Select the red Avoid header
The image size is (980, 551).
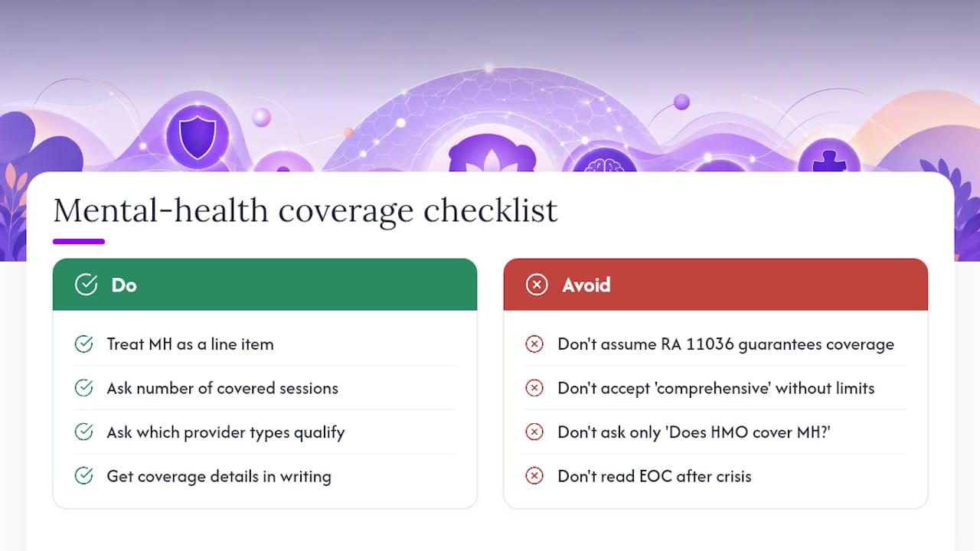tap(716, 285)
